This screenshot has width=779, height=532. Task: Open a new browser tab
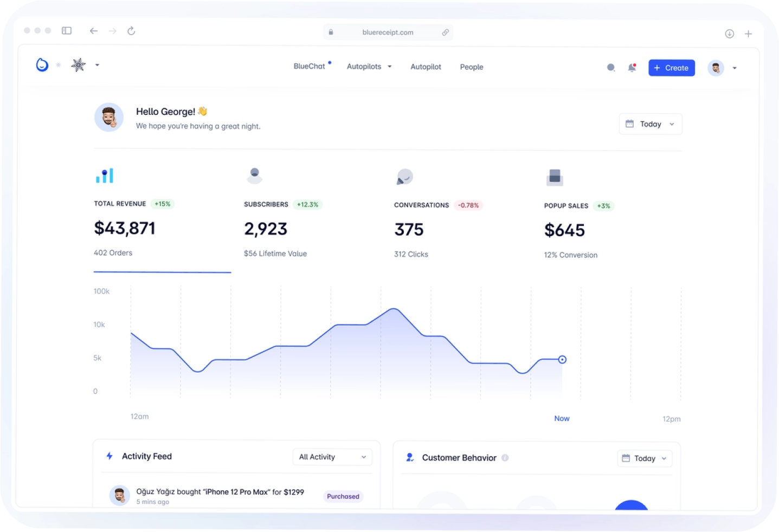(x=748, y=34)
